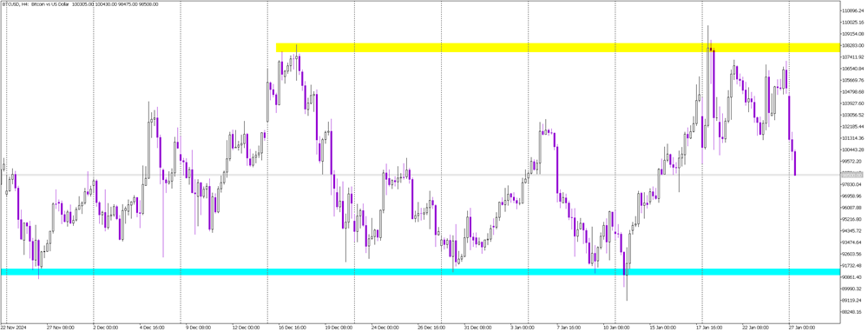Click the 109154.08 price axis label
868x332 pixels.
(852, 34)
